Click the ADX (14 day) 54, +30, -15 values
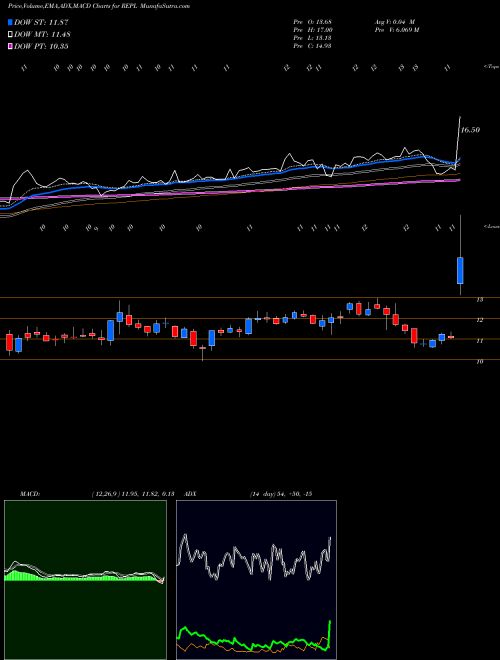This screenshot has height=660, width=500. 280,494
